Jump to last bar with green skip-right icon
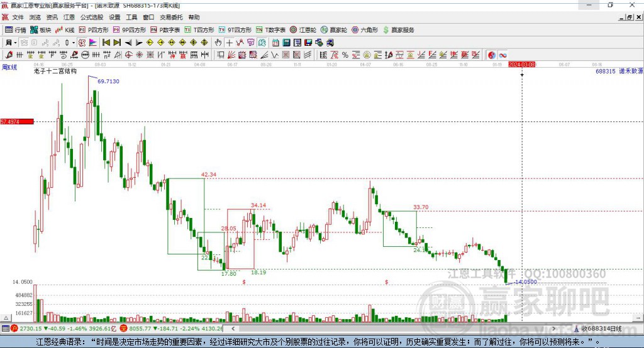This screenshot has height=348, width=644. tap(117, 43)
